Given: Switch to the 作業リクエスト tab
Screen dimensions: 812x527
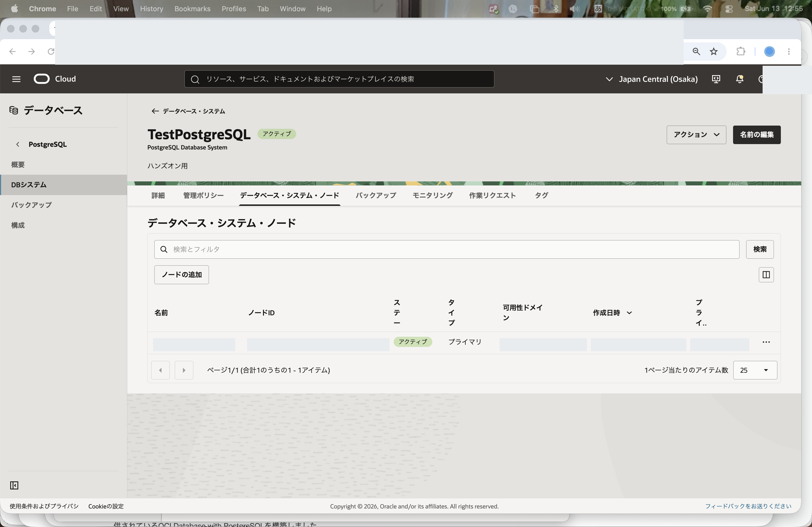Looking at the screenshot, I should tap(492, 196).
